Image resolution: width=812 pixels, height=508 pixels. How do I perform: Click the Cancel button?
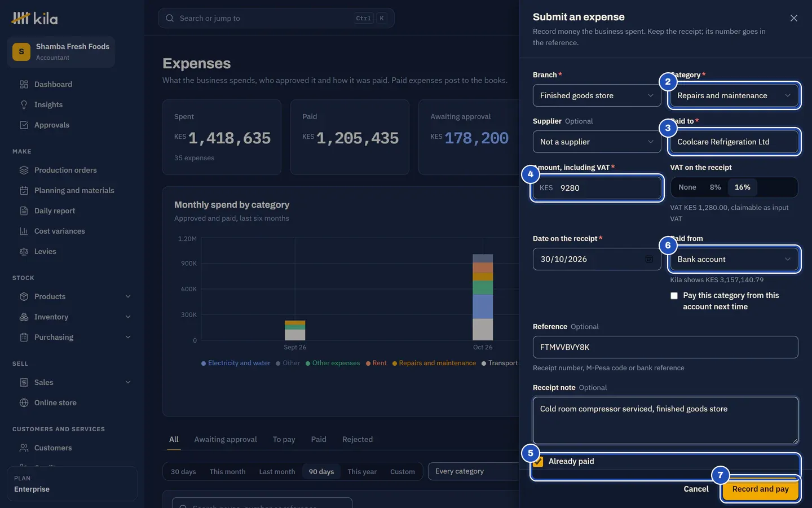click(696, 489)
